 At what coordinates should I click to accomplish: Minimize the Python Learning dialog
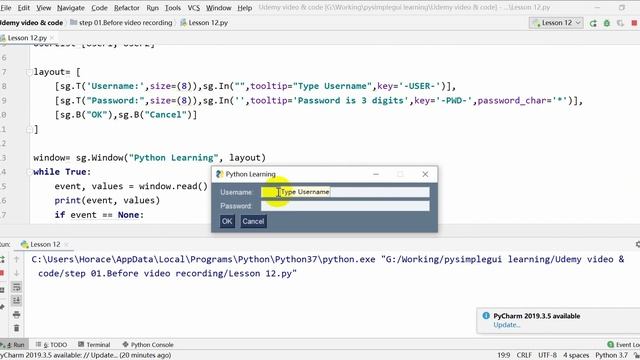376,174
